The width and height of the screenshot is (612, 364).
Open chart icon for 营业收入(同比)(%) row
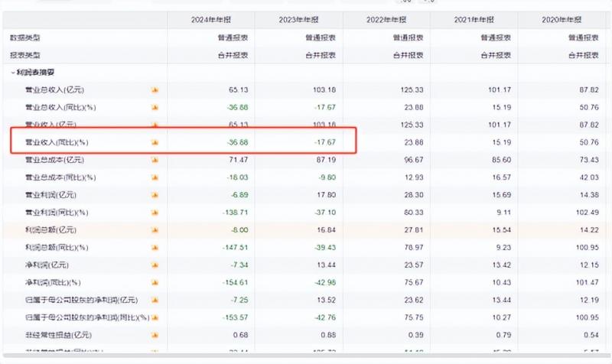[155, 142]
